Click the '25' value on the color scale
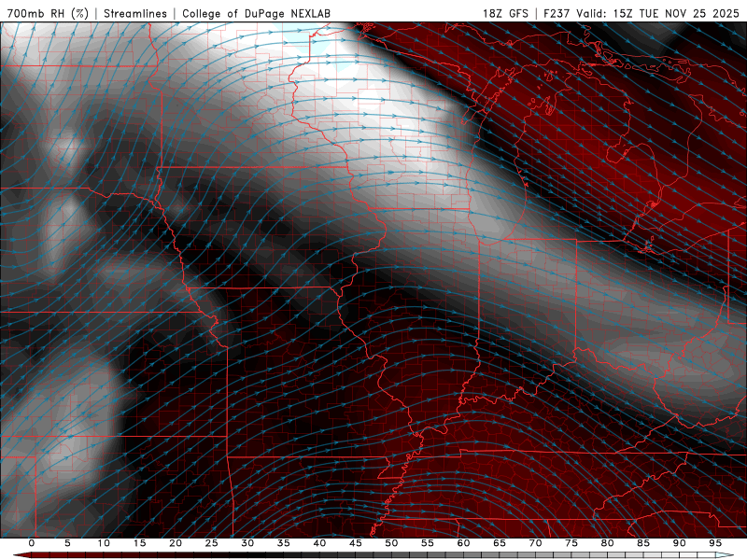 (212, 543)
